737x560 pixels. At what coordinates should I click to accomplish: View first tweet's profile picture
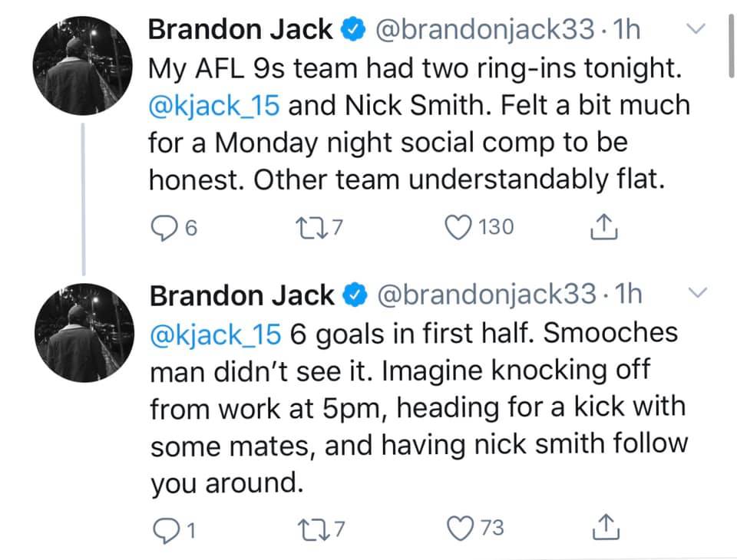click(x=83, y=66)
